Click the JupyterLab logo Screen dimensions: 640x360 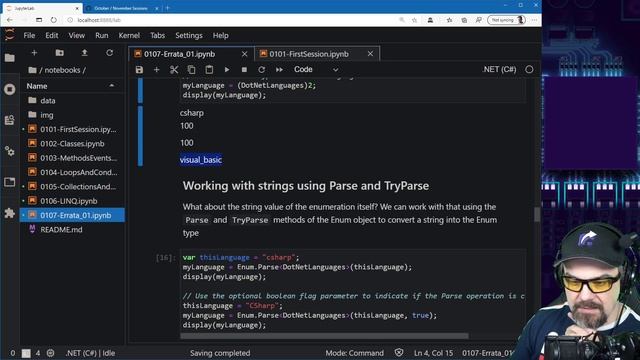9,35
